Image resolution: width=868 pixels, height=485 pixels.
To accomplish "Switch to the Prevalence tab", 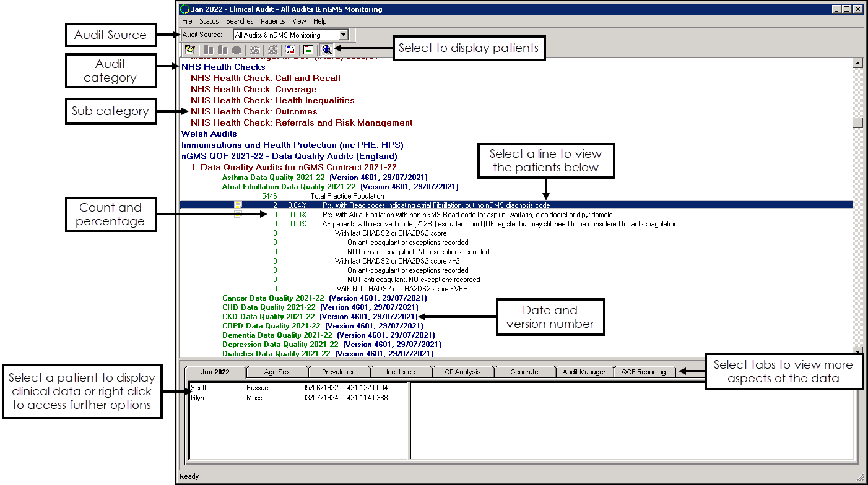I will [x=339, y=372].
